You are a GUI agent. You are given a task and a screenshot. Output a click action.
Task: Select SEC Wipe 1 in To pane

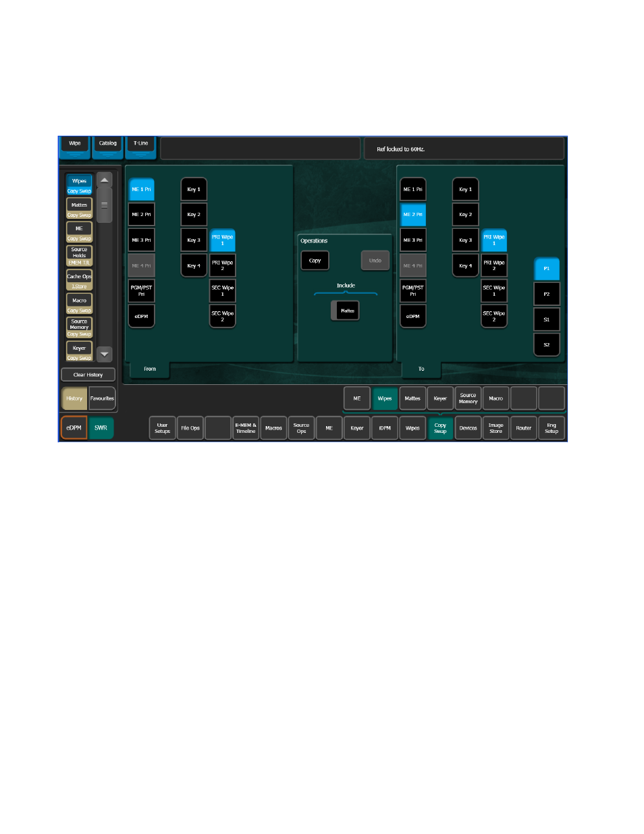(x=493, y=291)
